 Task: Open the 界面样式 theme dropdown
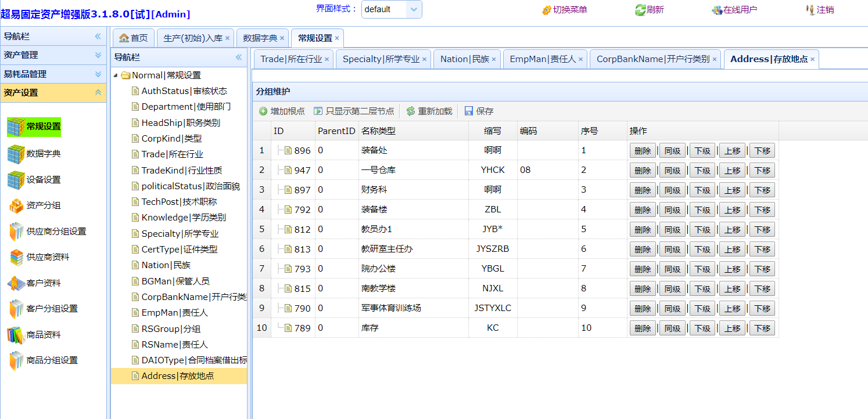click(414, 9)
